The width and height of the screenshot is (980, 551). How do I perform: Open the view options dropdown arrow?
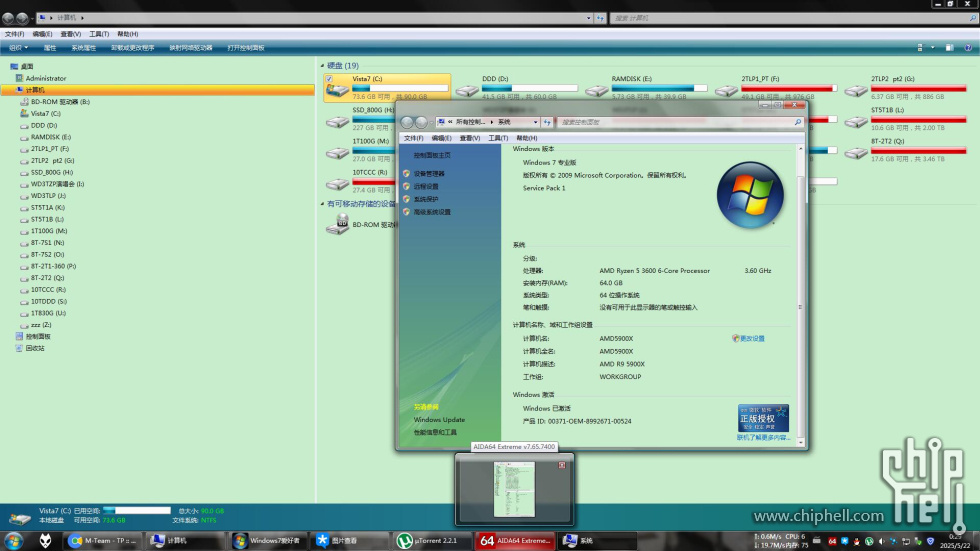coord(932,47)
